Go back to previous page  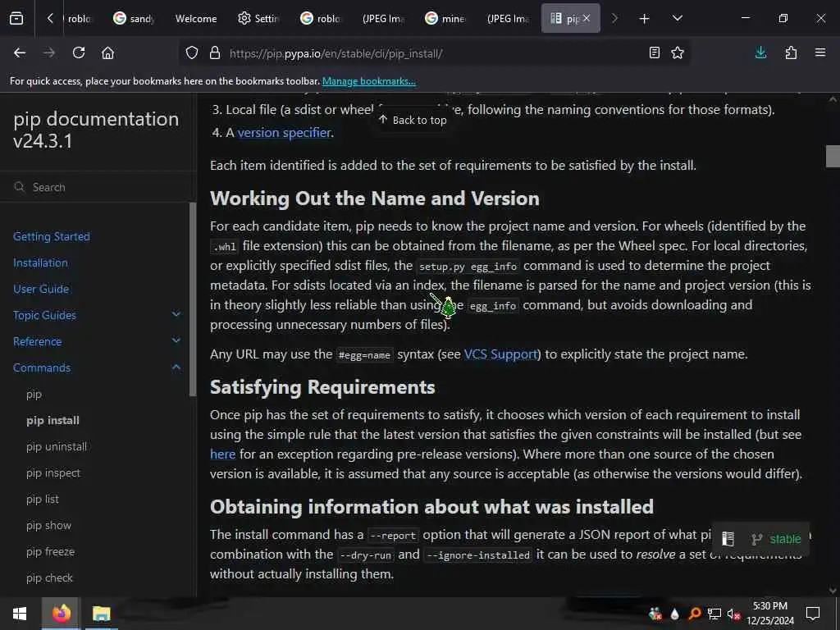click(x=20, y=52)
